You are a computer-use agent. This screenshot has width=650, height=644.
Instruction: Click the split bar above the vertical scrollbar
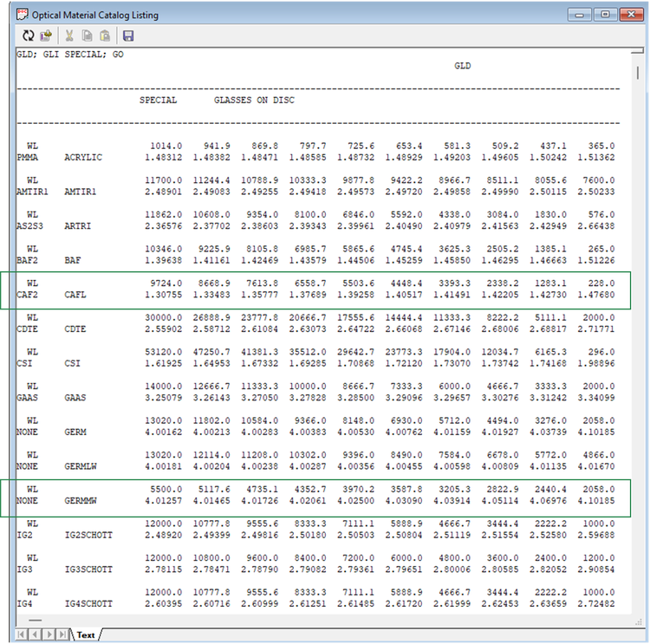638,51
